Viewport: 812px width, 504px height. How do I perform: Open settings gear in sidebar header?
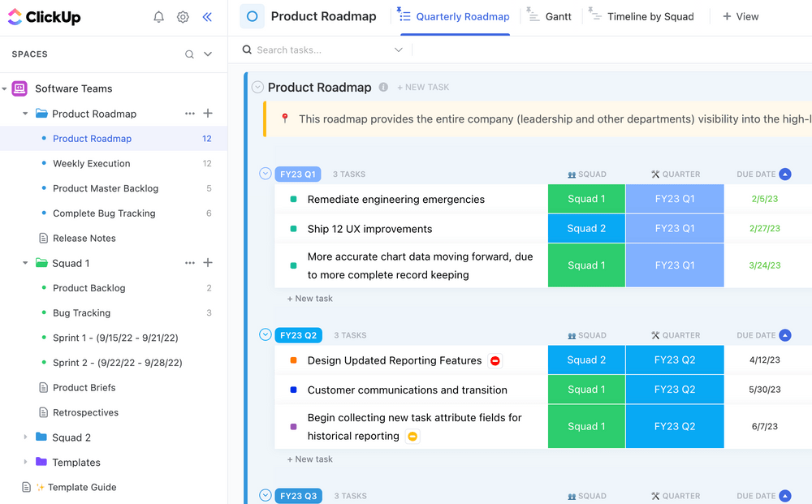(x=183, y=17)
